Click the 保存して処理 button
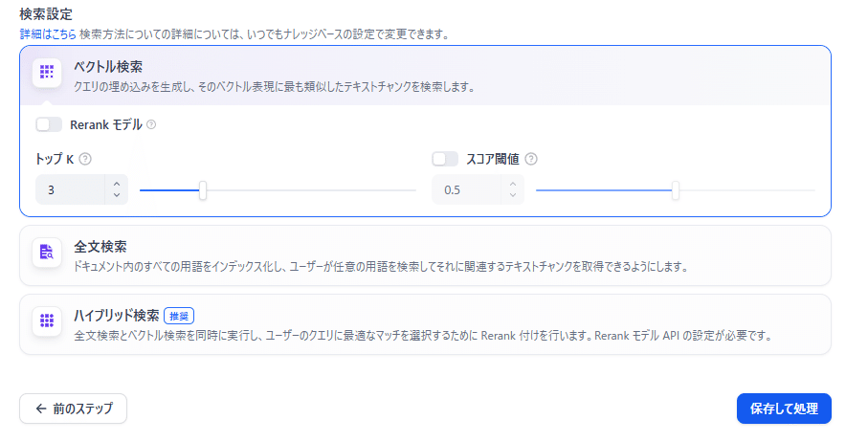The image size is (868, 442). pos(784,409)
